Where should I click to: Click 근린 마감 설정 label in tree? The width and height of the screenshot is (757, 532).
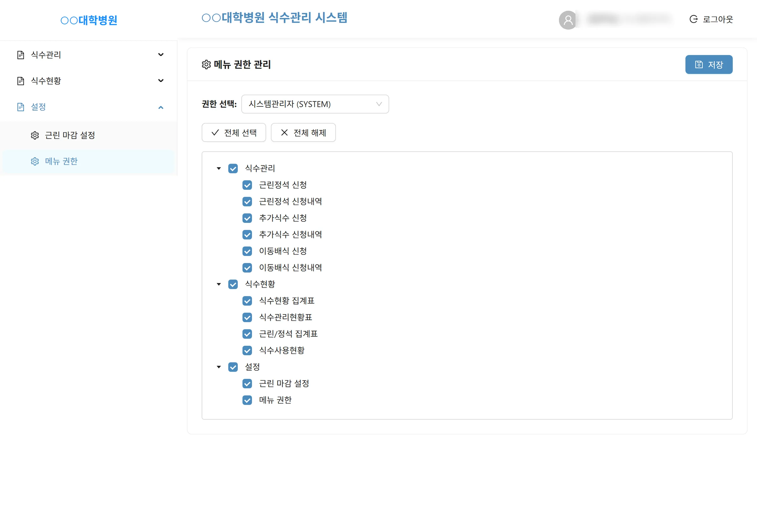(x=284, y=384)
